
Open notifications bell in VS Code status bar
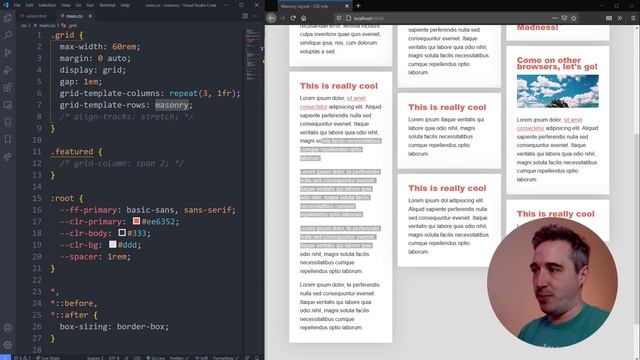257,358
